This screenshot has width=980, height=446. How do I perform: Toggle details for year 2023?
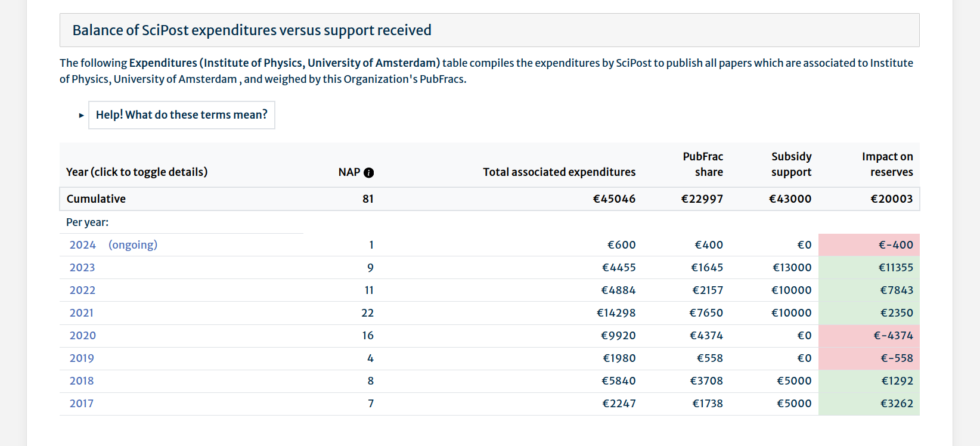[x=82, y=268]
